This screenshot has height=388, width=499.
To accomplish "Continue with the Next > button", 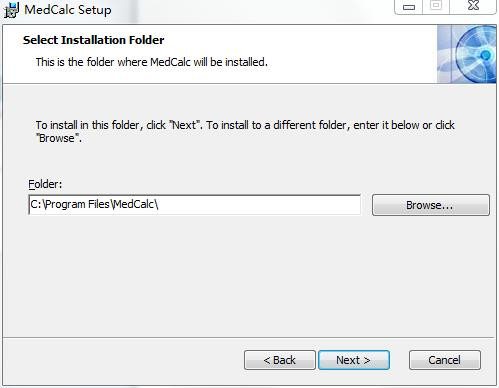I will (x=354, y=360).
